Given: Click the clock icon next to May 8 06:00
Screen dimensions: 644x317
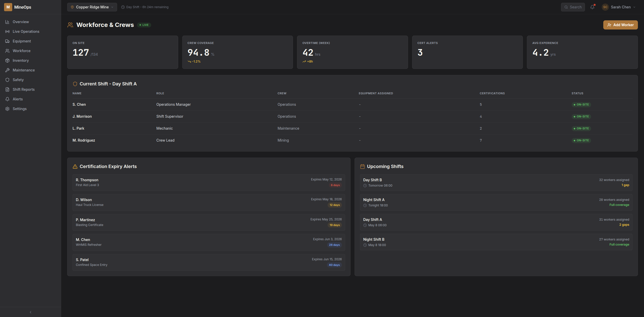Looking at the screenshot, I should tap(365, 225).
